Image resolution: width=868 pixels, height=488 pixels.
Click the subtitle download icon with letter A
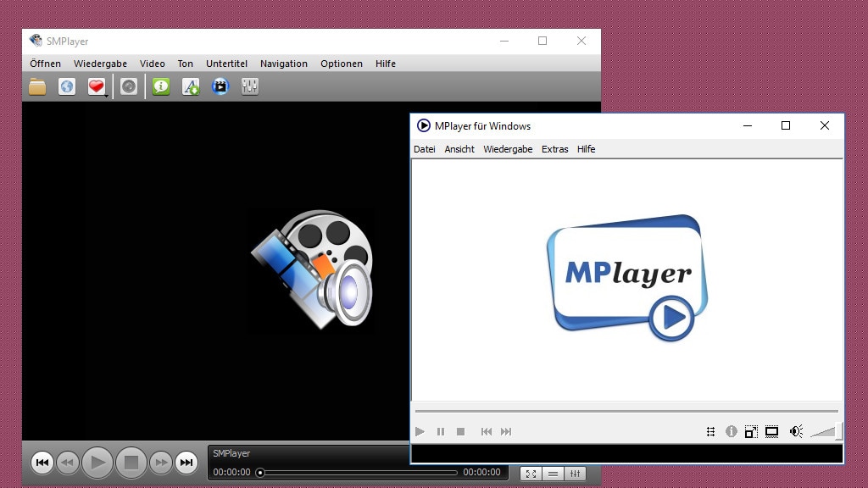[x=191, y=86]
